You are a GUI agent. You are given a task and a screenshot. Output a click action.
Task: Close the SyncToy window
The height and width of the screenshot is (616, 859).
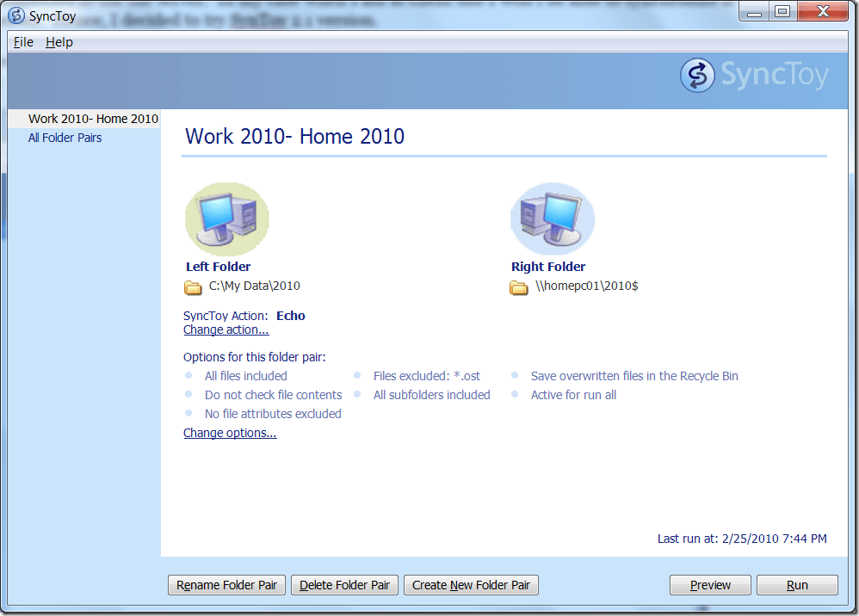(823, 12)
